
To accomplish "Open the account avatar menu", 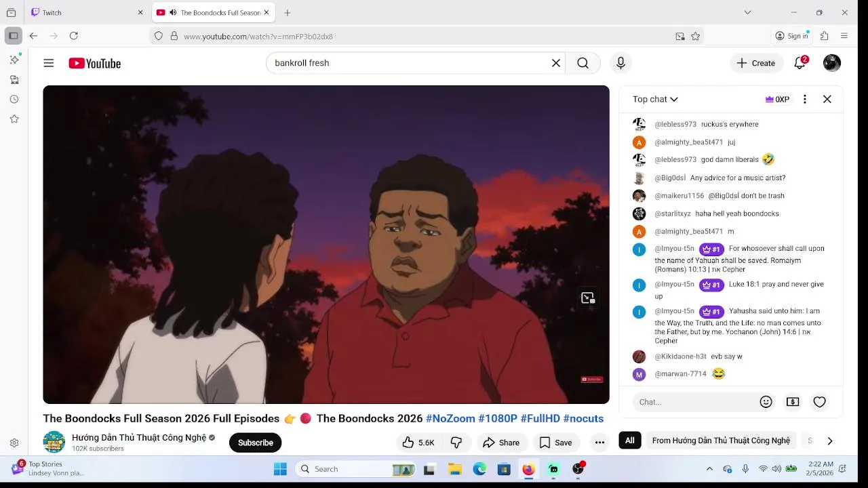I will tap(832, 63).
